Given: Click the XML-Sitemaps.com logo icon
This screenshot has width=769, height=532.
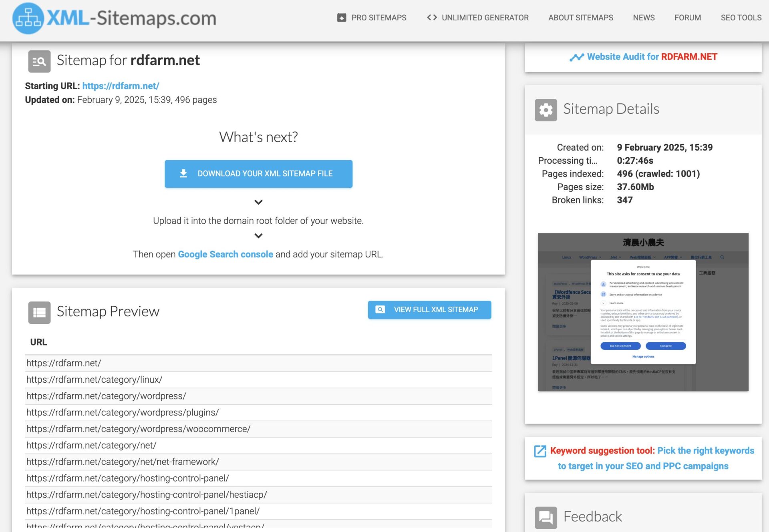Looking at the screenshot, I should [28, 18].
